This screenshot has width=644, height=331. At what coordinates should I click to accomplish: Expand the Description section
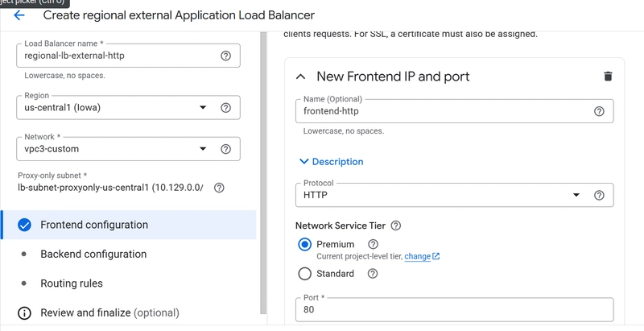coord(332,162)
